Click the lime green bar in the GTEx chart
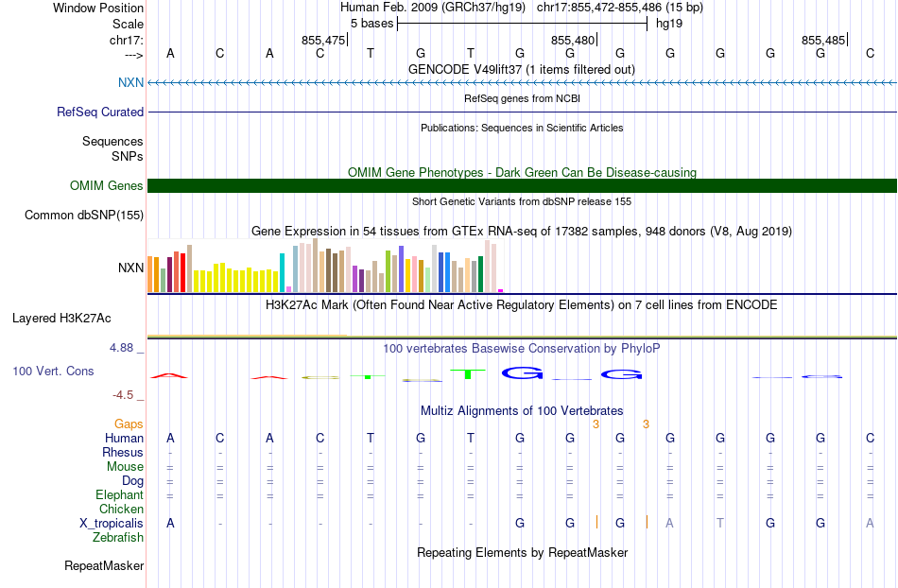 (388, 271)
